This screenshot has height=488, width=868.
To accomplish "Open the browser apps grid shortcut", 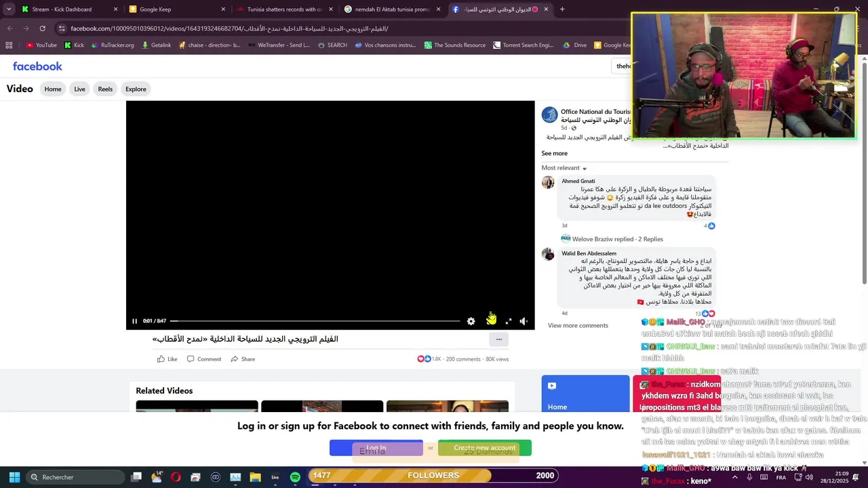I will tap(9, 45).
